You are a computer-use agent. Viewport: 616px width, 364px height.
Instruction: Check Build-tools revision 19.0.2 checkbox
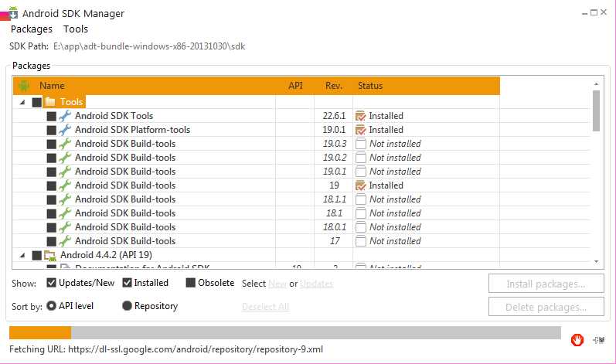tap(52, 158)
